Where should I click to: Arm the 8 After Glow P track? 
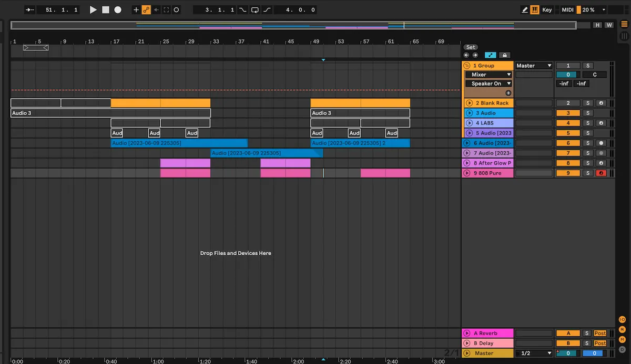click(601, 163)
